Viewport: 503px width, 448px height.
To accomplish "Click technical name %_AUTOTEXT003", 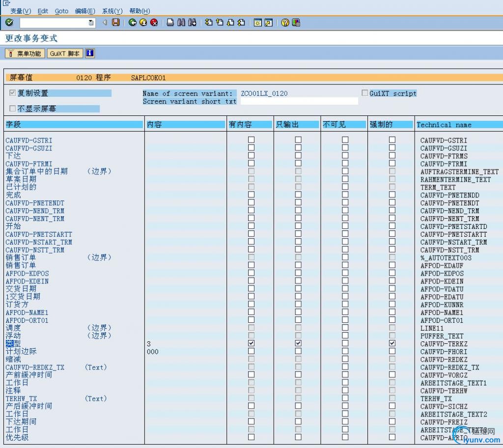I will click(446, 258).
